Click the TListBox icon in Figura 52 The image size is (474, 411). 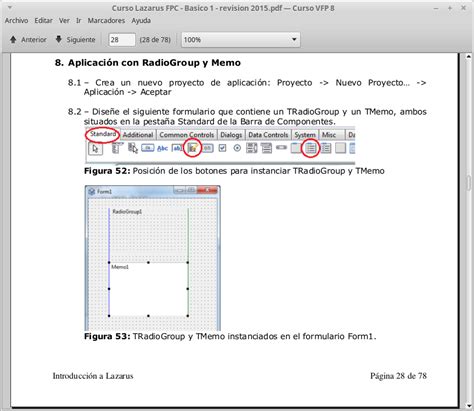pos(252,148)
